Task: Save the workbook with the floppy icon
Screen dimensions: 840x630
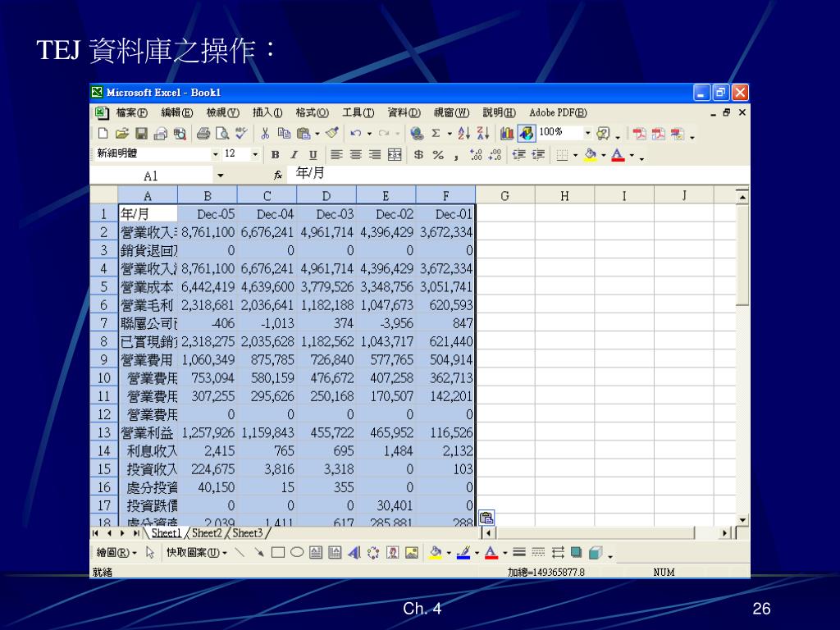Action: point(141,134)
